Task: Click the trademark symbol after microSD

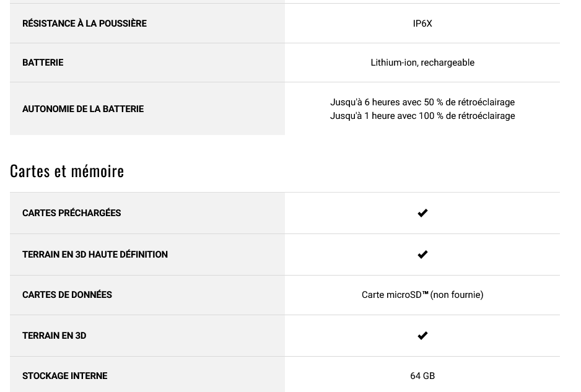Action: 425,293
